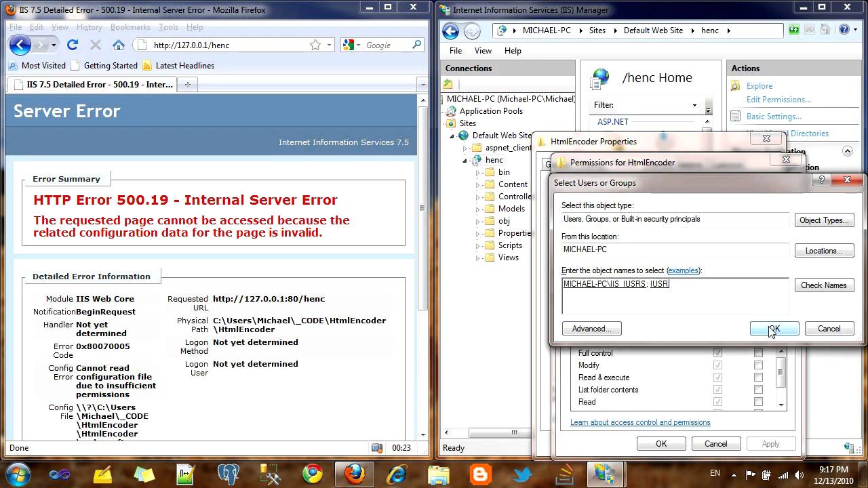Click Object Types button
This screenshot has width=868, height=488.
click(x=824, y=220)
